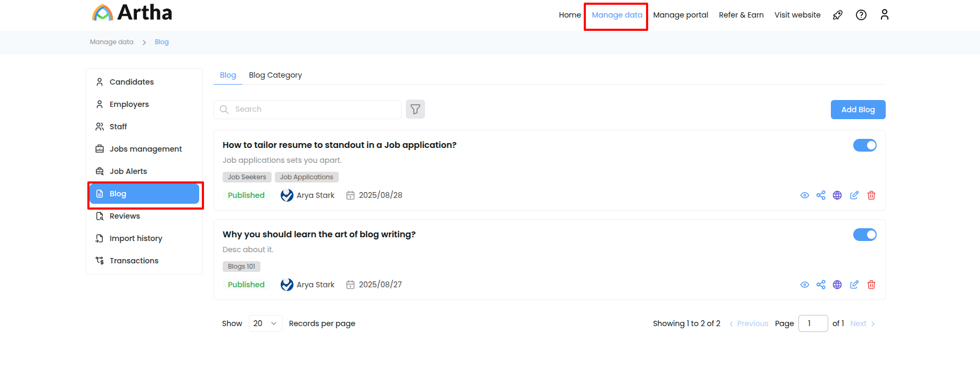Image resolution: width=980 pixels, height=374 pixels.
Task: Select Jobs management in the sidebar
Action: (x=145, y=149)
